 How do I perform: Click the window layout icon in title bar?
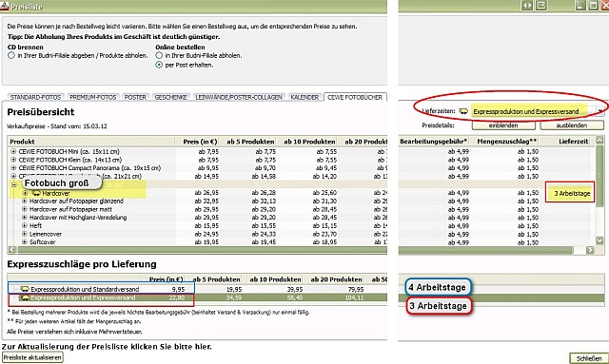point(541,6)
